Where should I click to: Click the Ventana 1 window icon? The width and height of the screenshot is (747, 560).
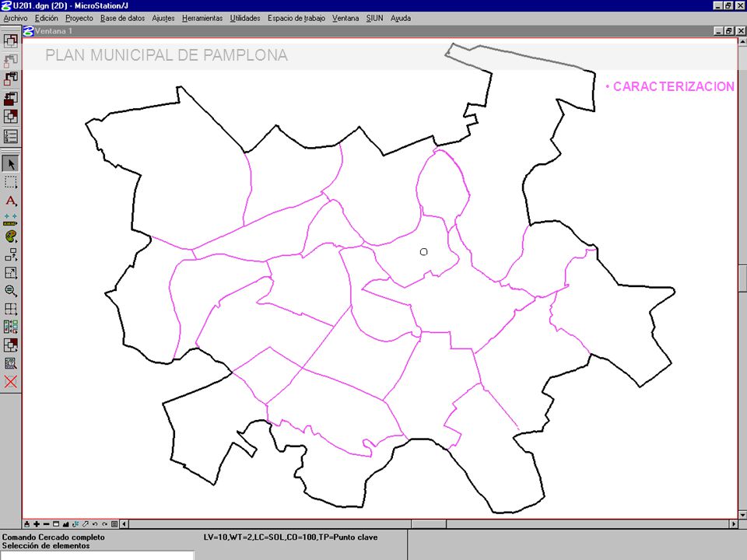(28, 31)
